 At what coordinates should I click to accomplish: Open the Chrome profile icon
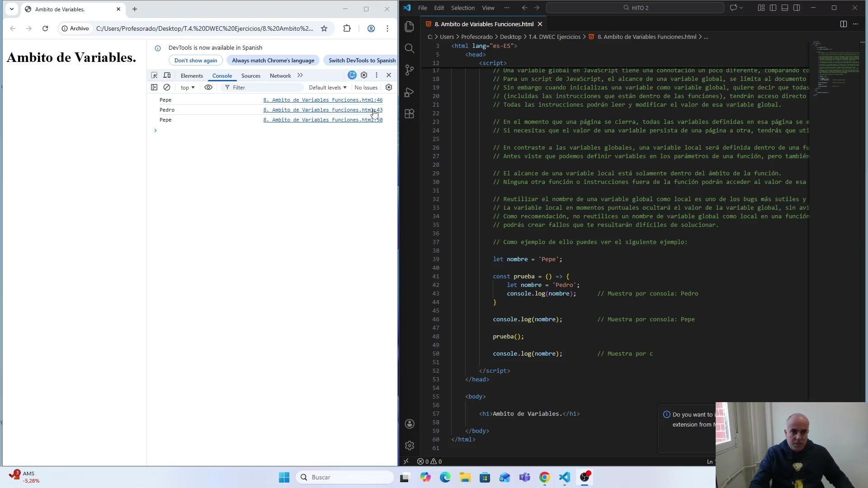371,28
